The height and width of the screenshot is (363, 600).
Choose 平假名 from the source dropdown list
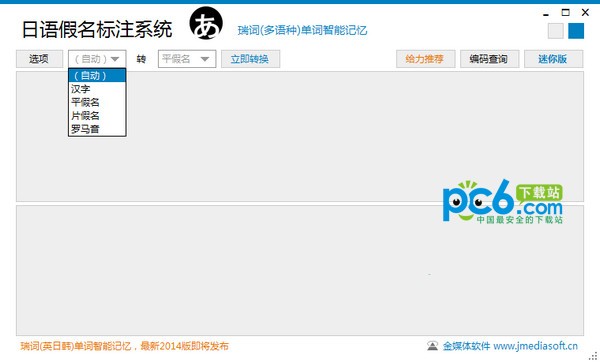[x=97, y=102]
